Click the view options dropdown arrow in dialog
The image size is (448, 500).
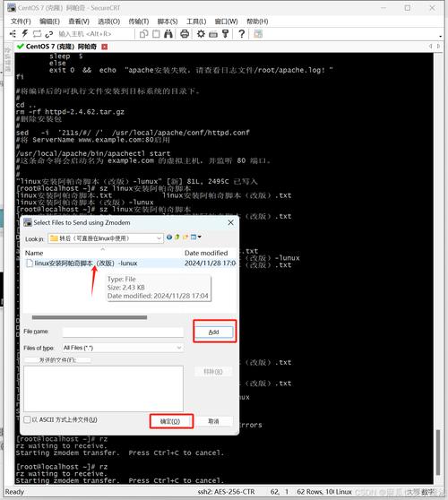[x=200, y=237]
